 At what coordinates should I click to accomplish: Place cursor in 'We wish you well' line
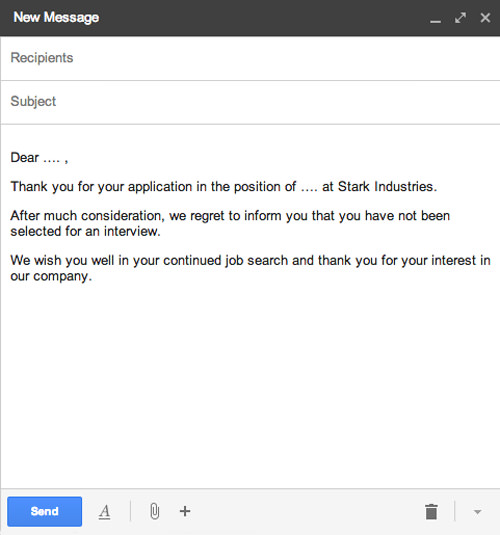(x=250, y=261)
